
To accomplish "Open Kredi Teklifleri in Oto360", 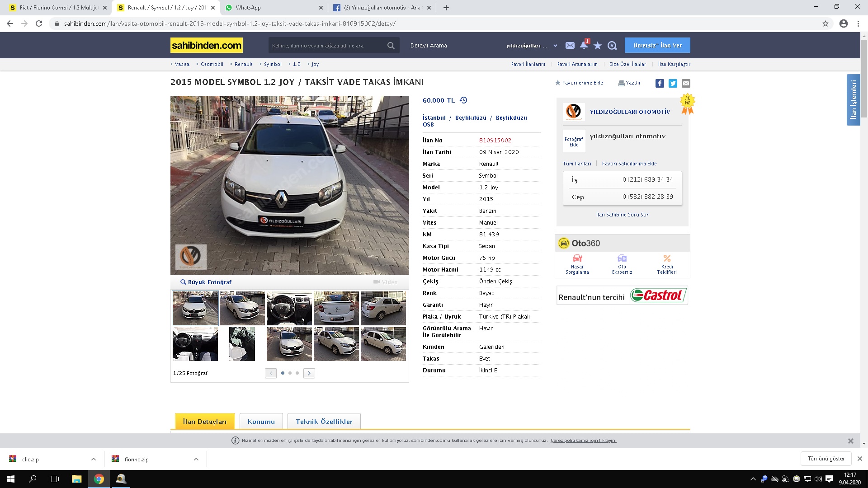I will point(667,264).
